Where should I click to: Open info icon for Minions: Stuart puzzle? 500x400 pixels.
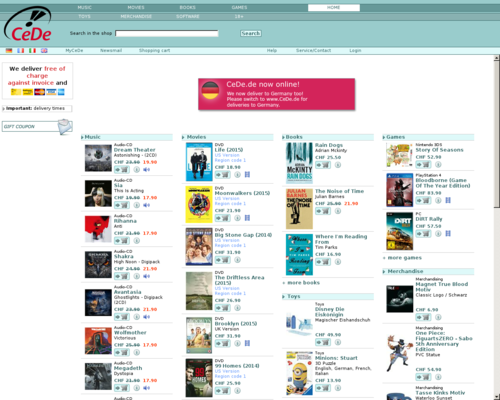[338, 388]
